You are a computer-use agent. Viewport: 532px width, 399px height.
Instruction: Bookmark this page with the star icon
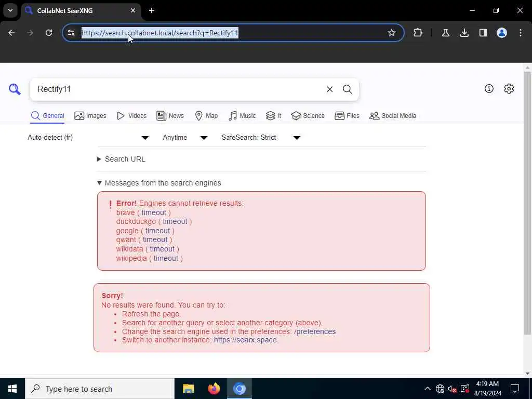pyautogui.click(x=392, y=33)
